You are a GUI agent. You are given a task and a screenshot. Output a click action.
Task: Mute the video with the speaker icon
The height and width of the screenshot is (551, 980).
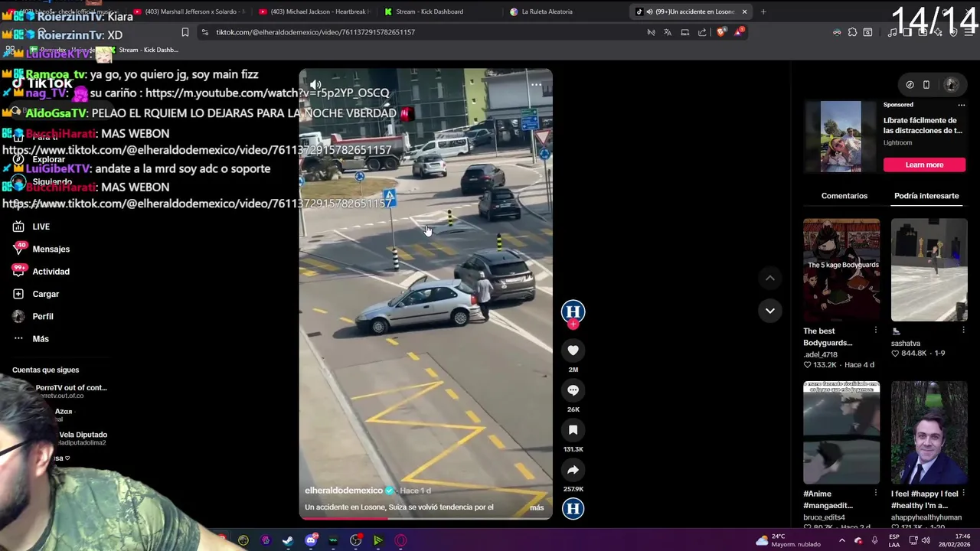click(x=315, y=85)
